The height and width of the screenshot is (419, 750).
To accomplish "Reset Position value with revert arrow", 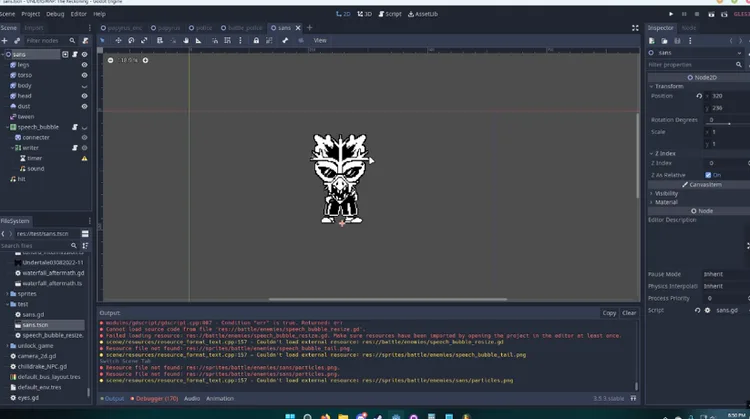I will click(x=699, y=96).
